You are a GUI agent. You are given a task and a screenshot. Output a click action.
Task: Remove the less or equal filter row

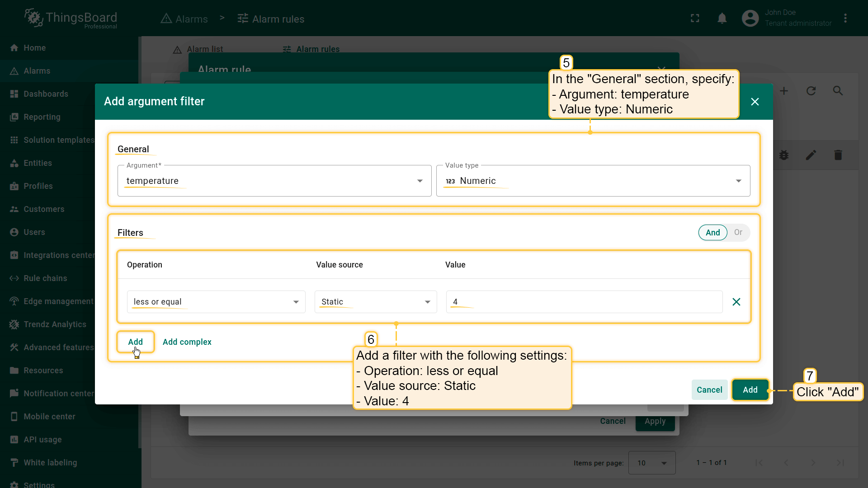pyautogui.click(x=736, y=302)
